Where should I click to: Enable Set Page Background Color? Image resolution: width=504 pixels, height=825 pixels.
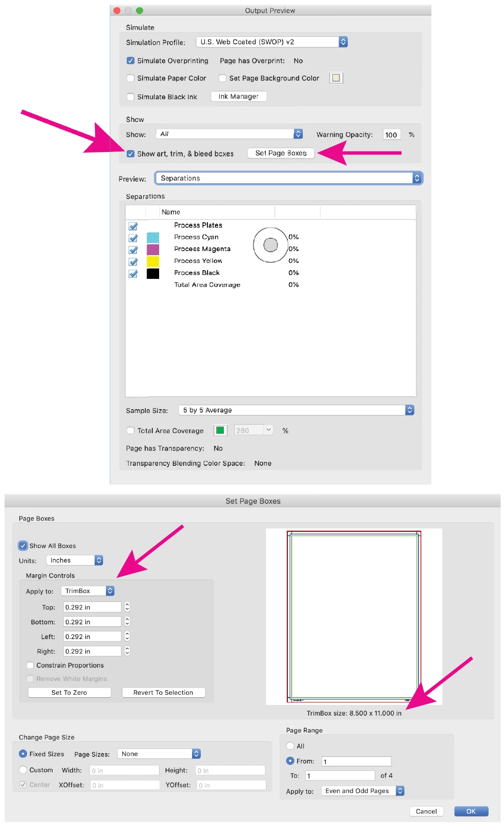click(x=222, y=78)
